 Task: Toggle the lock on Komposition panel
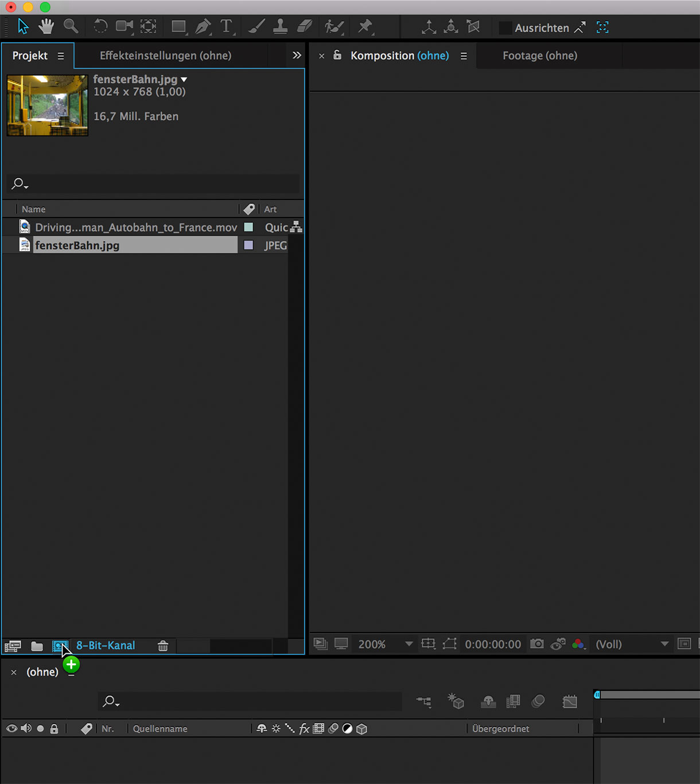[x=337, y=55]
